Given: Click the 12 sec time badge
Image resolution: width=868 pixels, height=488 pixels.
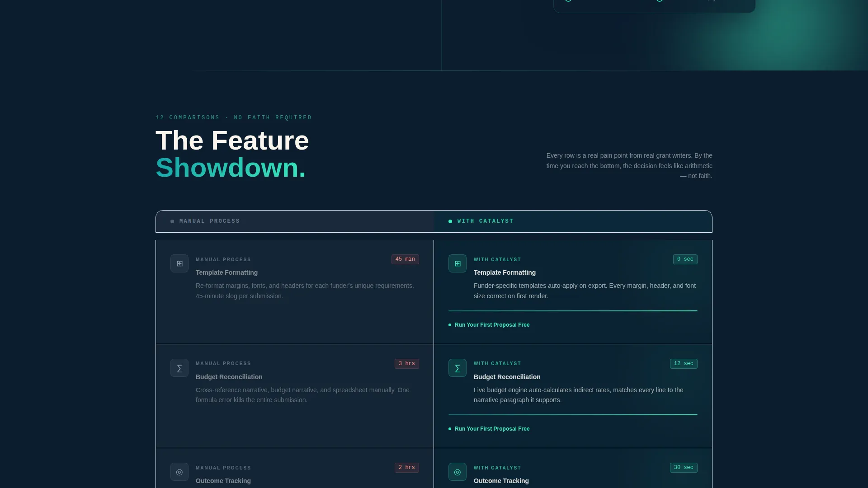Looking at the screenshot, I should (684, 364).
